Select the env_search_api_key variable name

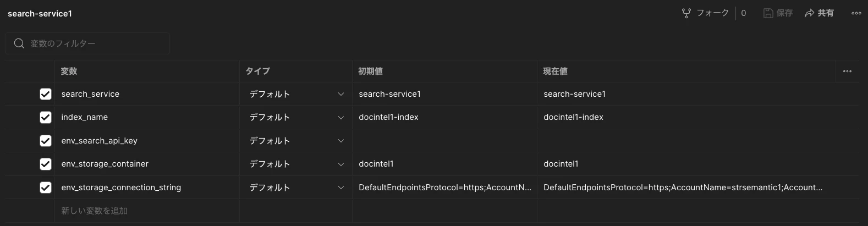click(100, 141)
